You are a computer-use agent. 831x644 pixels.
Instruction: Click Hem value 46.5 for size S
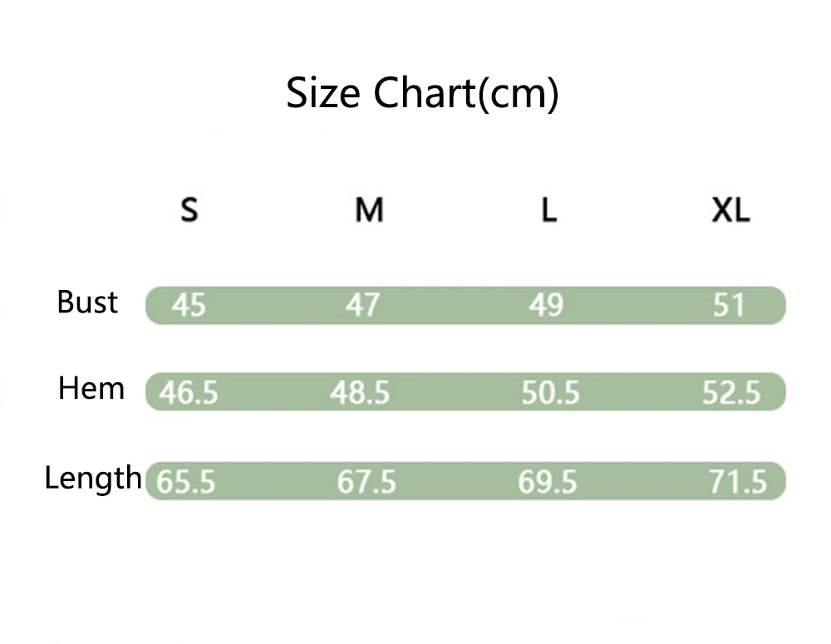[x=189, y=392]
